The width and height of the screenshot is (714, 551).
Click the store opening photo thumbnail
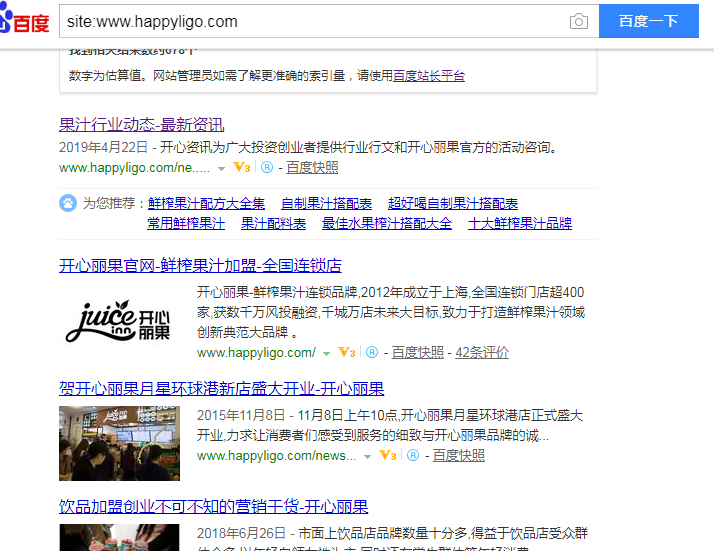tap(119, 443)
